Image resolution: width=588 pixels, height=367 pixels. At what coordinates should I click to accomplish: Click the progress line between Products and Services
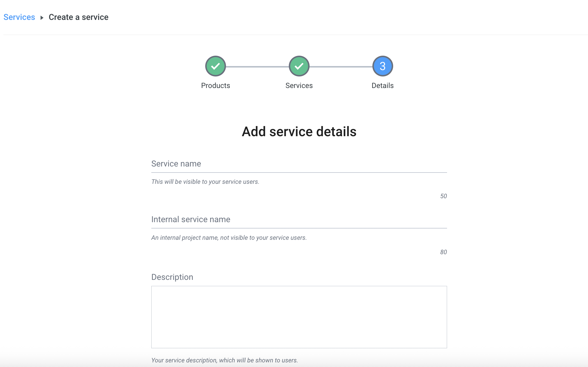257,67
